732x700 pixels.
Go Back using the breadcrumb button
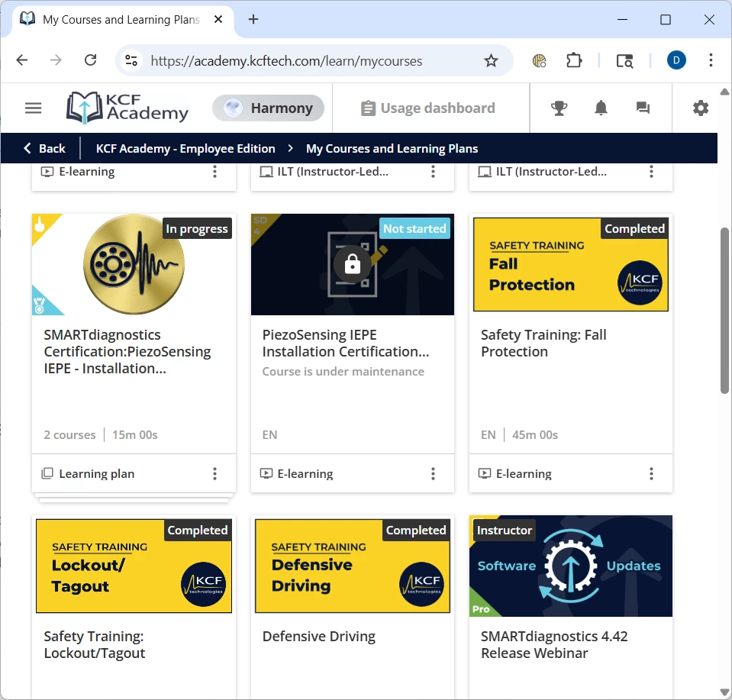44,149
